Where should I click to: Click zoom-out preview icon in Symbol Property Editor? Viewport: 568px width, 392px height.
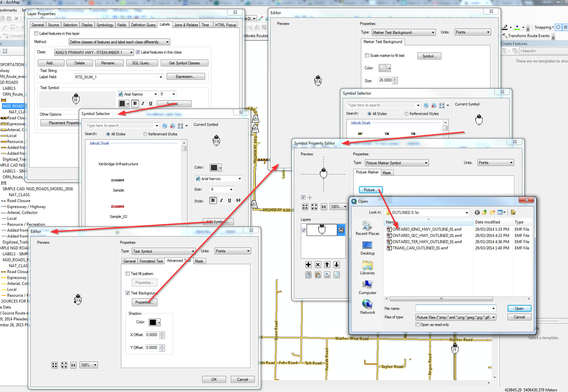click(x=305, y=207)
